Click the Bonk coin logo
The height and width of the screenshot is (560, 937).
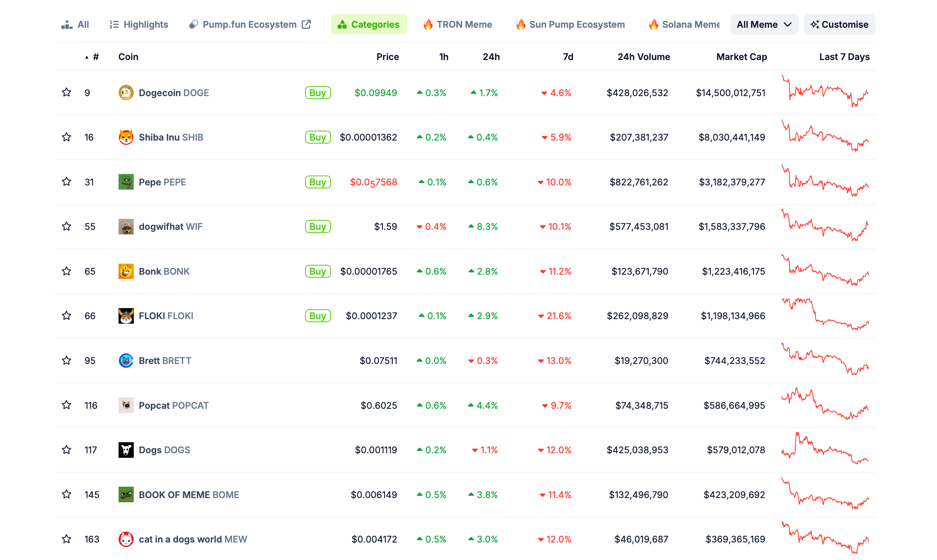click(x=126, y=271)
